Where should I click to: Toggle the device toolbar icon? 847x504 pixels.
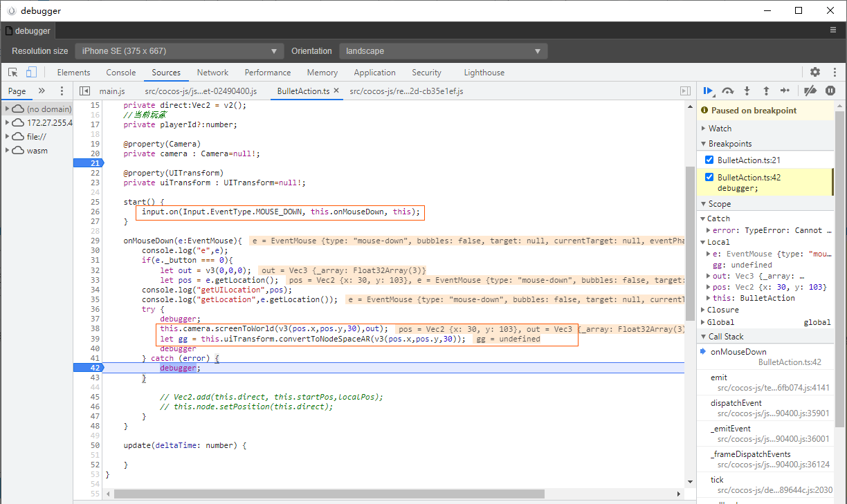click(31, 72)
